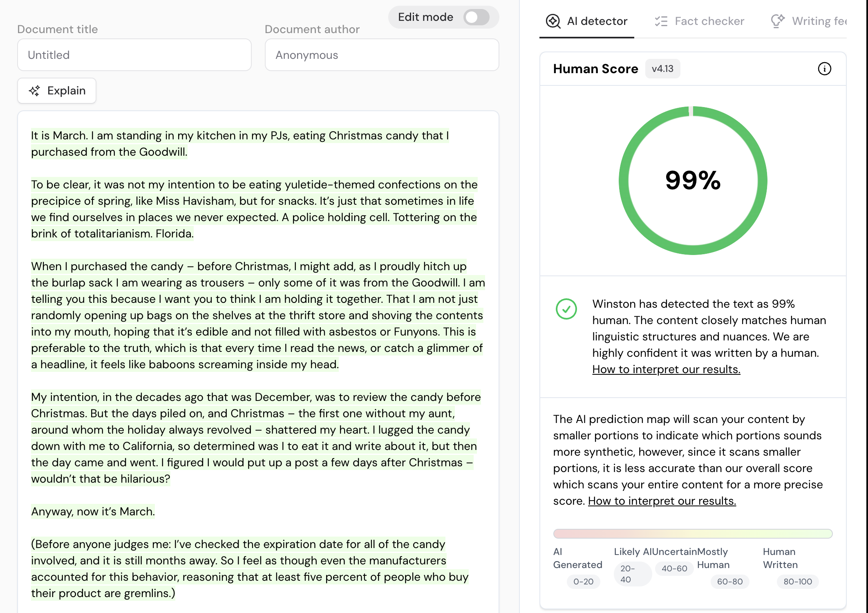868x613 pixels.
Task: Click the sparkle icon on Explain button
Action: [35, 91]
